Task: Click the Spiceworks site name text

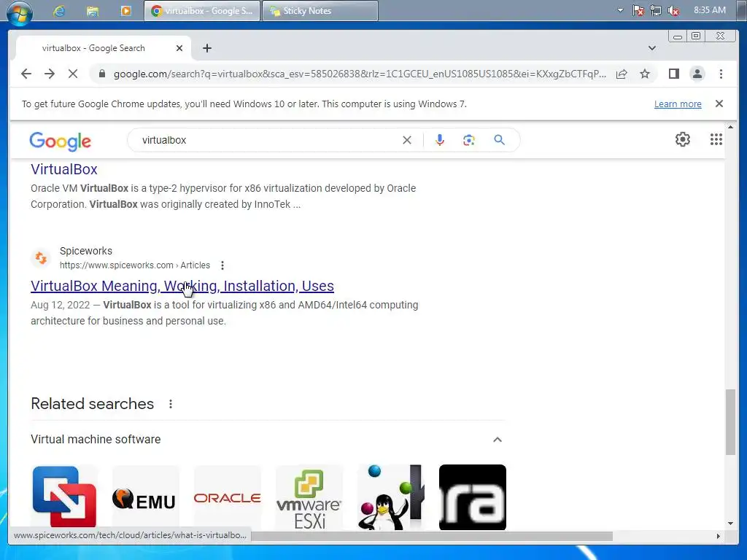Action: pos(86,251)
